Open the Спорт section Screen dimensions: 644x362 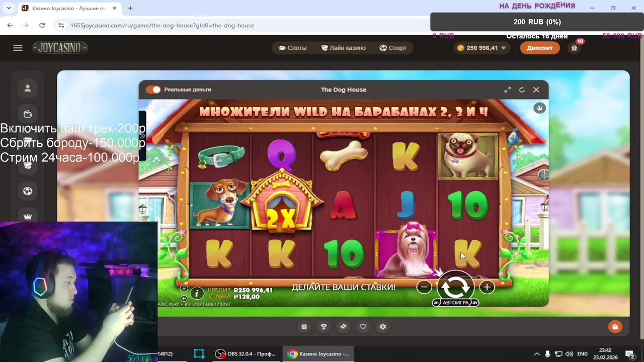tap(393, 48)
